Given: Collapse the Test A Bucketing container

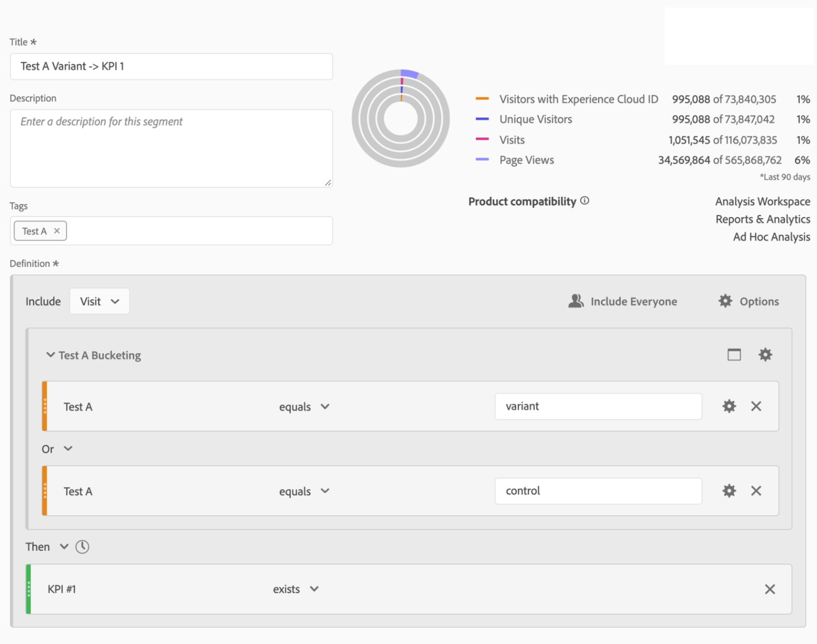Looking at the screenshot, I should 50,355.
